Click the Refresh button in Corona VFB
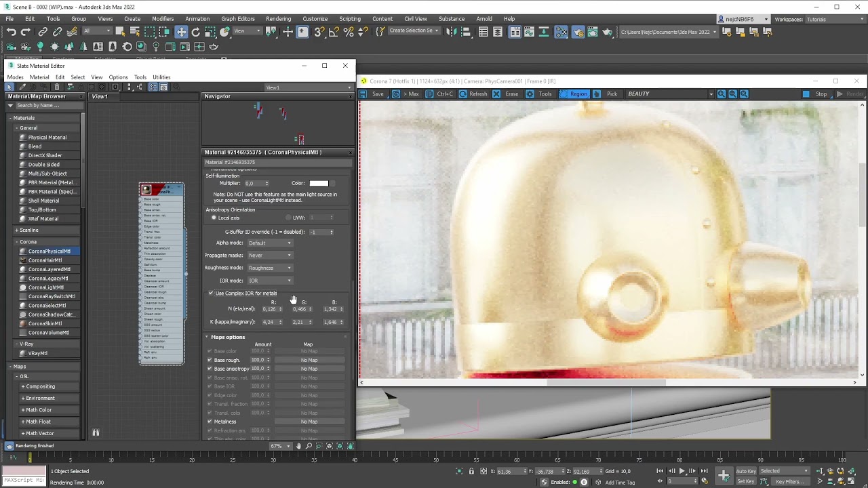Screen dimensions: 868x488 click(473, 94)
